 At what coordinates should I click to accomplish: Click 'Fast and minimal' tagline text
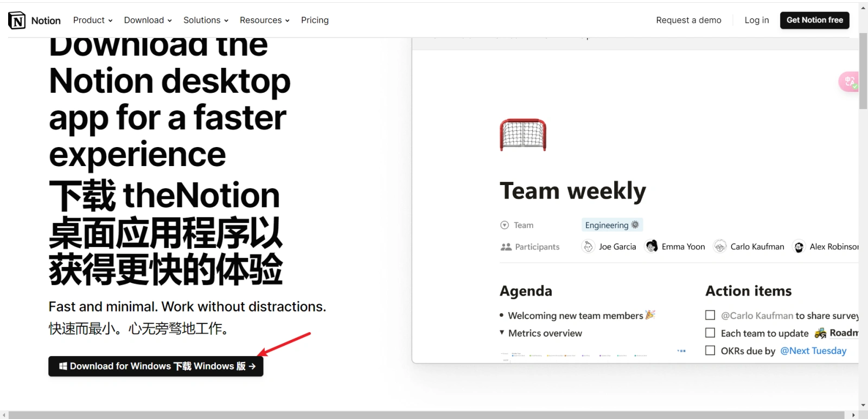187,307
